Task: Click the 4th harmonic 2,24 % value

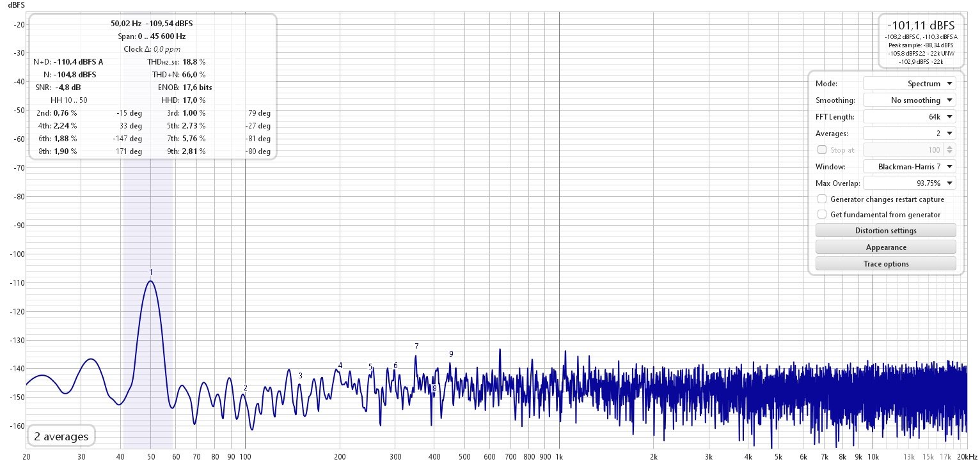Action: (x=65, y=126)
